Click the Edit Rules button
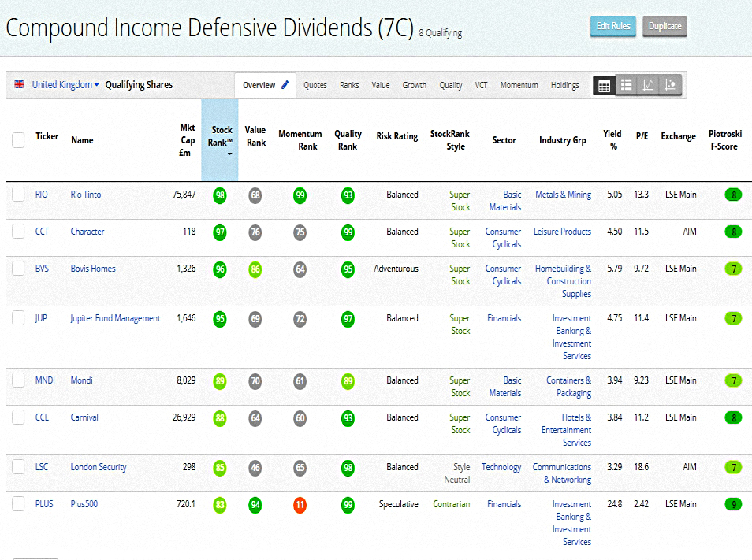This screenshot has height=560, width=752. (x=613, y=26)
